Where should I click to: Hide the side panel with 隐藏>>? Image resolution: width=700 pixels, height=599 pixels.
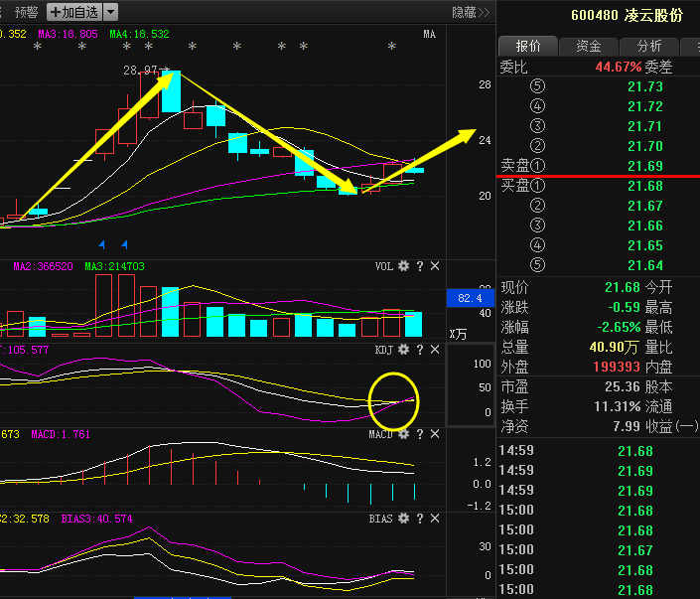[471, 12]
